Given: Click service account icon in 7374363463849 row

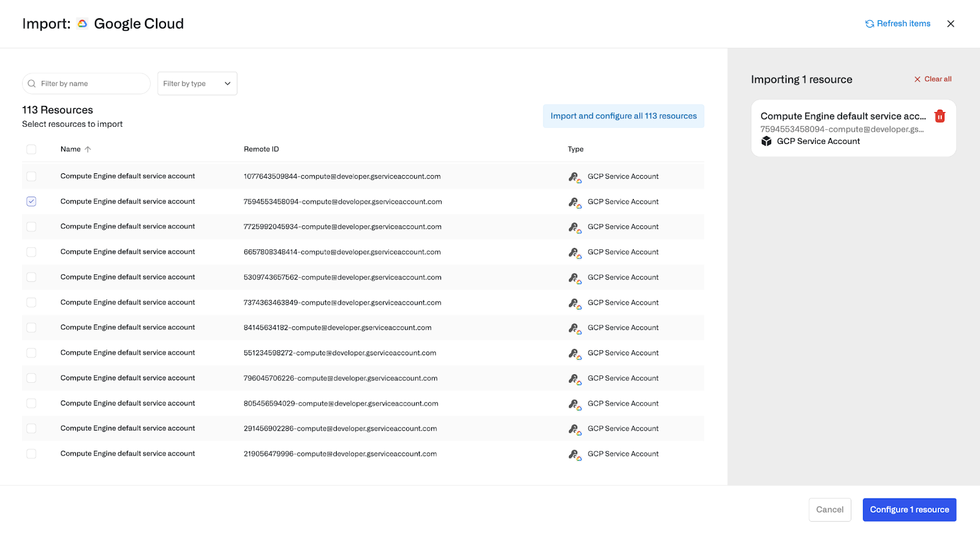Looking at the screenshot, I should 575,303.
